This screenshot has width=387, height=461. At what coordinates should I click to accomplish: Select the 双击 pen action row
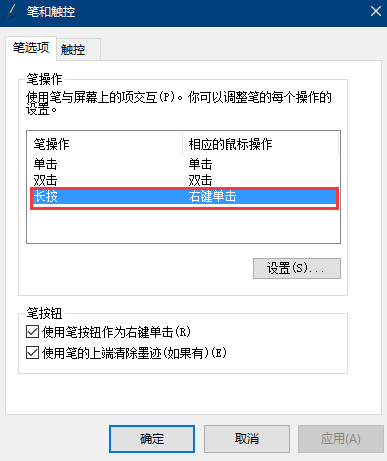pyautogui.click(x=183, y=180)
